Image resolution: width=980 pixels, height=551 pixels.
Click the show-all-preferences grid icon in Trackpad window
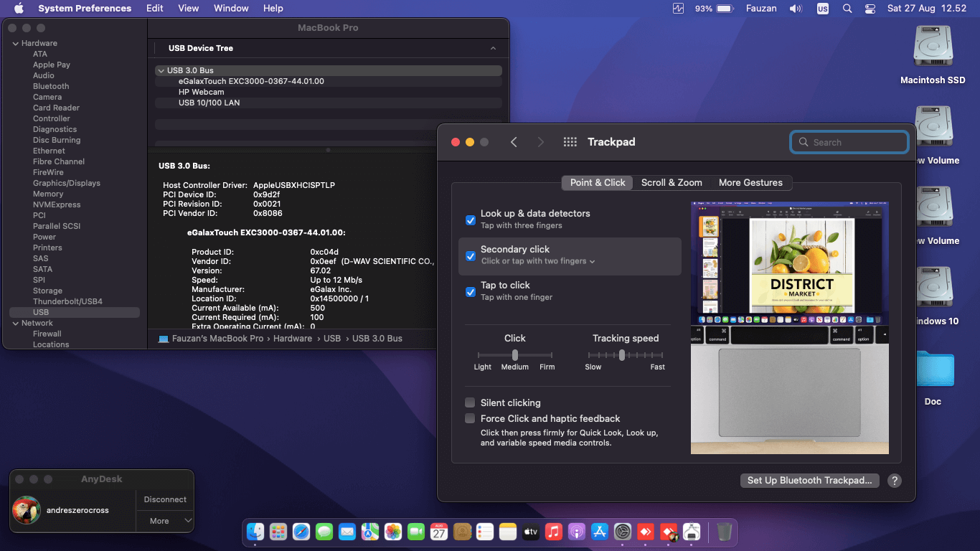[570, 142]
